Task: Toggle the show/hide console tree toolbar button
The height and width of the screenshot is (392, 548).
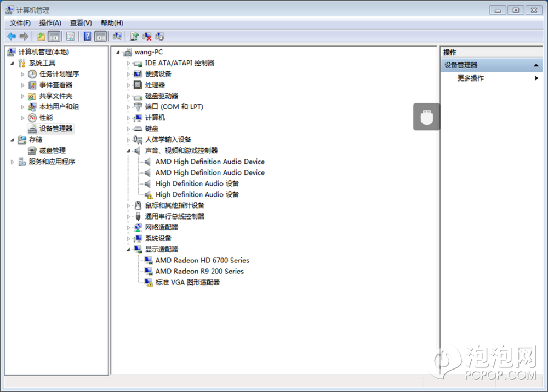Action: [x=54, y=37]
